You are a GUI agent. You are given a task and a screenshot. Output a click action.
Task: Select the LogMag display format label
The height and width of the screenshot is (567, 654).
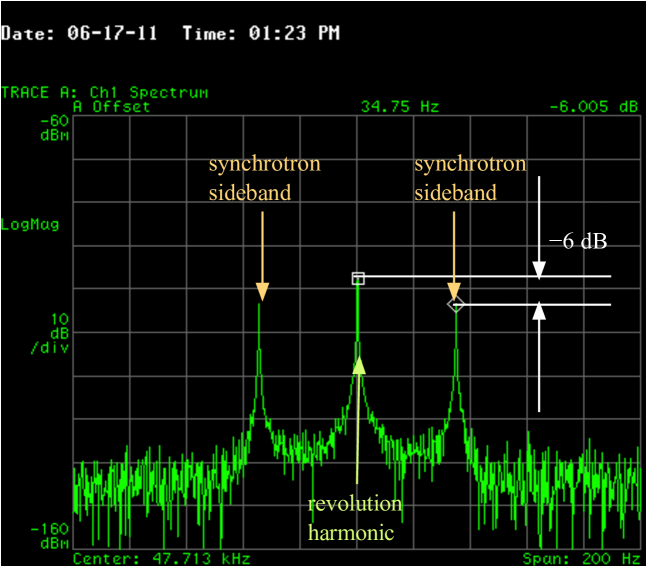tap(30, 224)
